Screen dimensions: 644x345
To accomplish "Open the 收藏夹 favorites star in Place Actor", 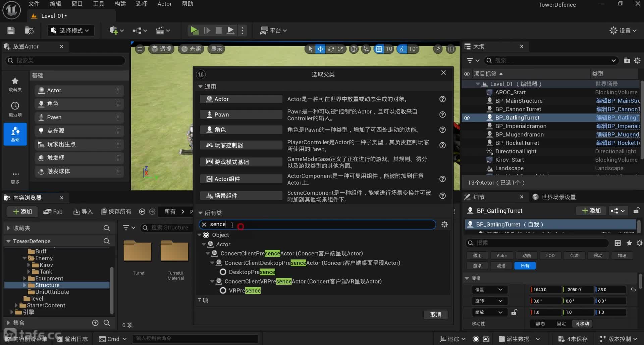I will click(x=15, y=84).
